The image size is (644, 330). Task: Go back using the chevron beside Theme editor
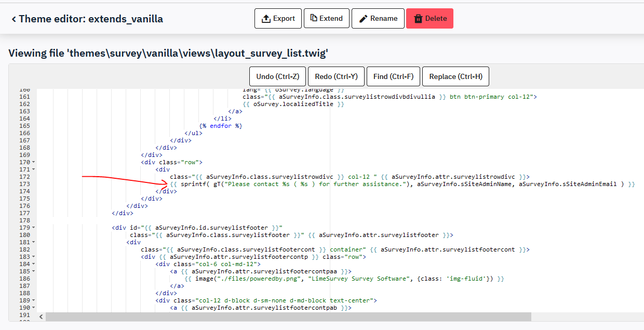point(14,19)
